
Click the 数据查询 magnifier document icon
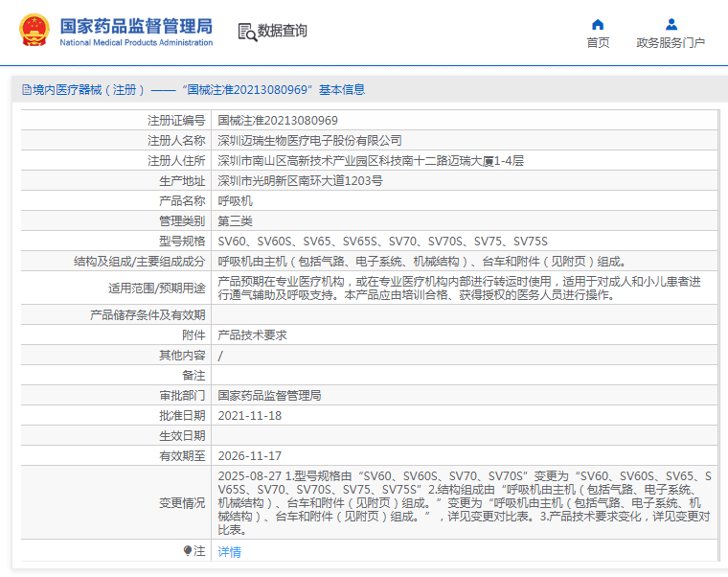pos(246,32)
